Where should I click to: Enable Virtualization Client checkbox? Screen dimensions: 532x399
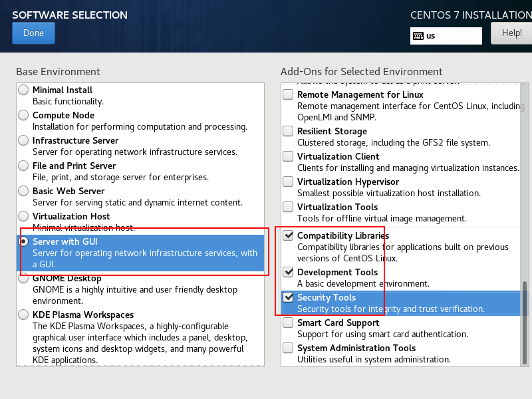(288, 156)
